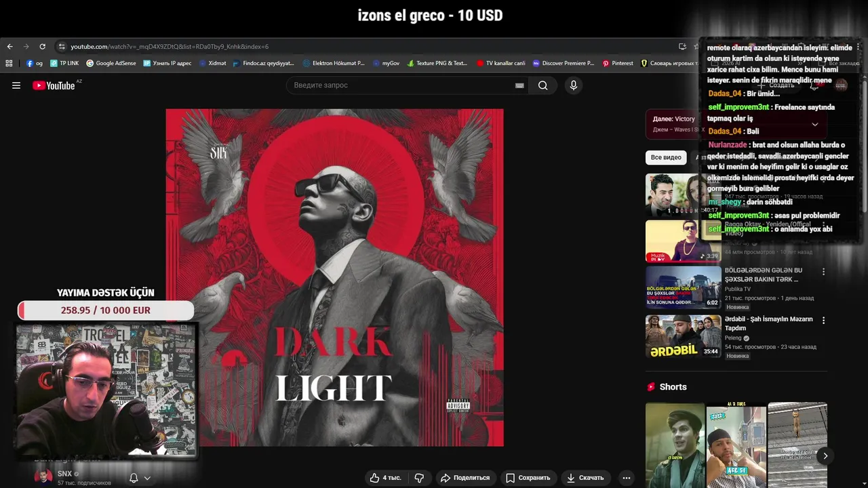Screen dimensions: 868x488
Task: Show next Shorts with arrow
Action: 825,456
